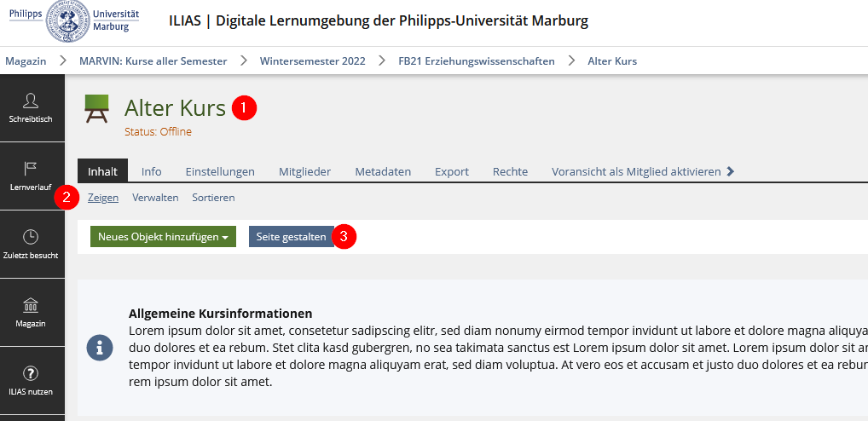This screenshot has width=868, height=421.
Task: Open the Rechte tab
Action: click(510, 171)
